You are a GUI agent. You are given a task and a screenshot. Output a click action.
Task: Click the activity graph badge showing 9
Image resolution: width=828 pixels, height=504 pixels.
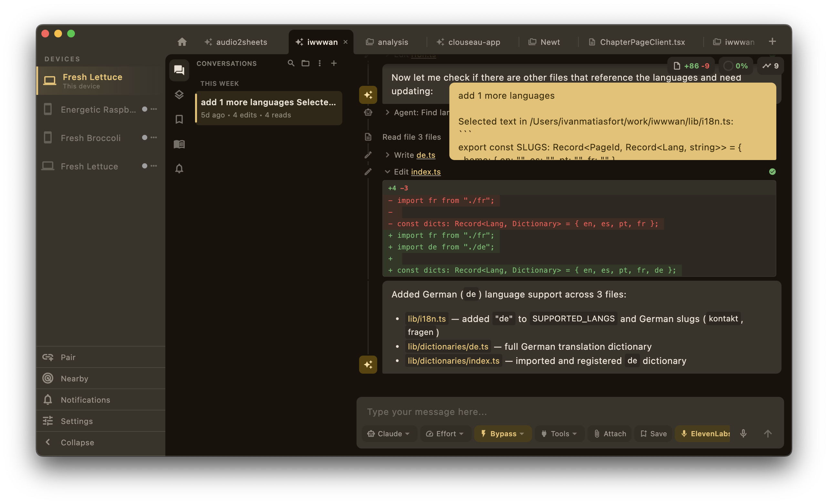pyautogui.click(x=771, y=66)
